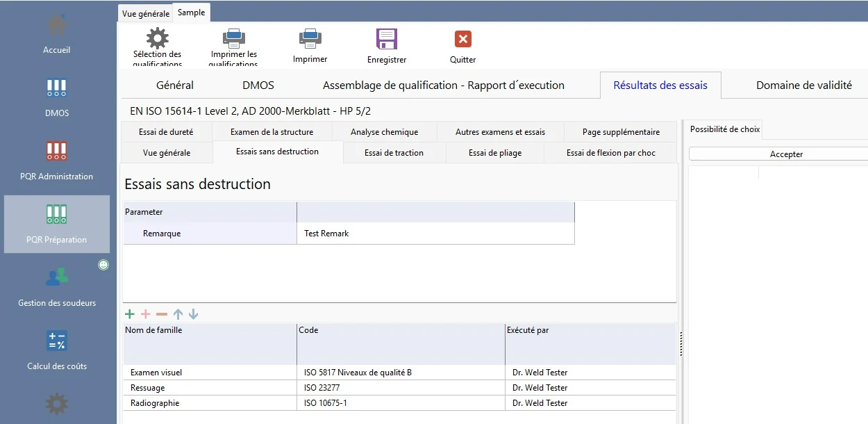
Task: Open Calcul des coûts calculator icon
Action: [57, 341]
